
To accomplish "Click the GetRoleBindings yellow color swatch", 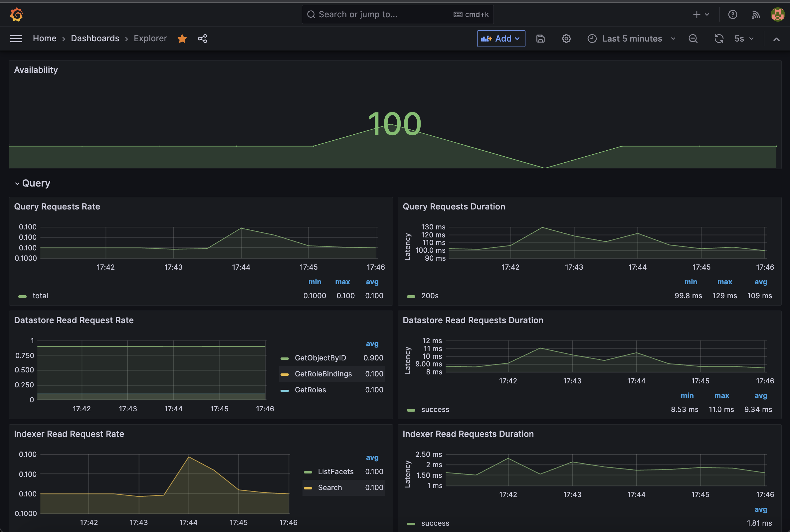I will pos(285,374).
